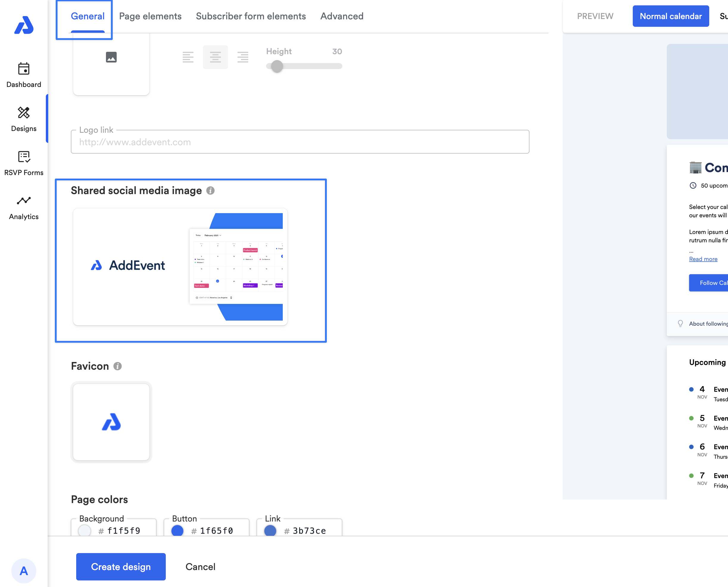Select center logo alignment

tap(215, 57)
